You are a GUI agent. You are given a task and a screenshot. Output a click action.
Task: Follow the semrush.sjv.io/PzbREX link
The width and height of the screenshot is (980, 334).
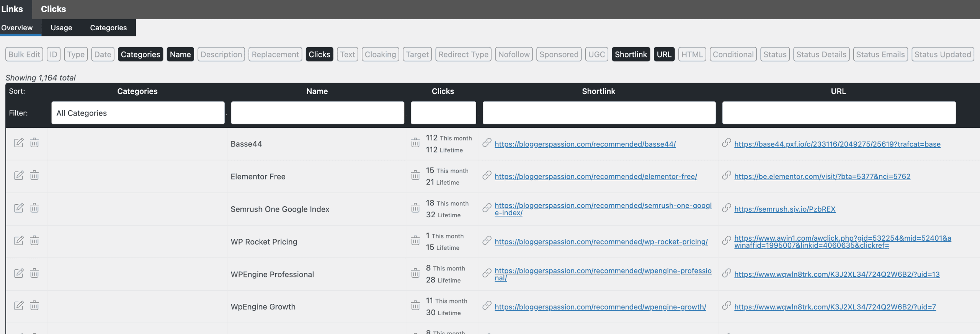click(x=785, y=209)
